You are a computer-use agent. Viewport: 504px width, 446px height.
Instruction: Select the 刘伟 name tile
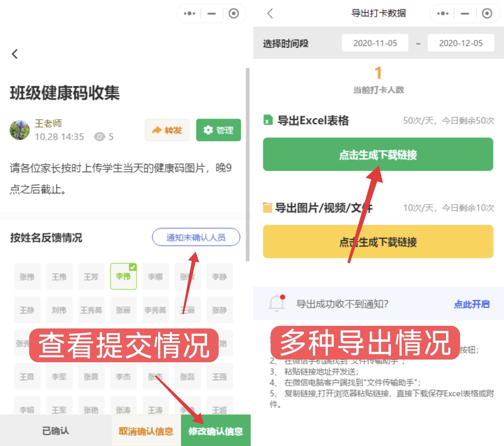pyautogui.click(x=59, y=310)
